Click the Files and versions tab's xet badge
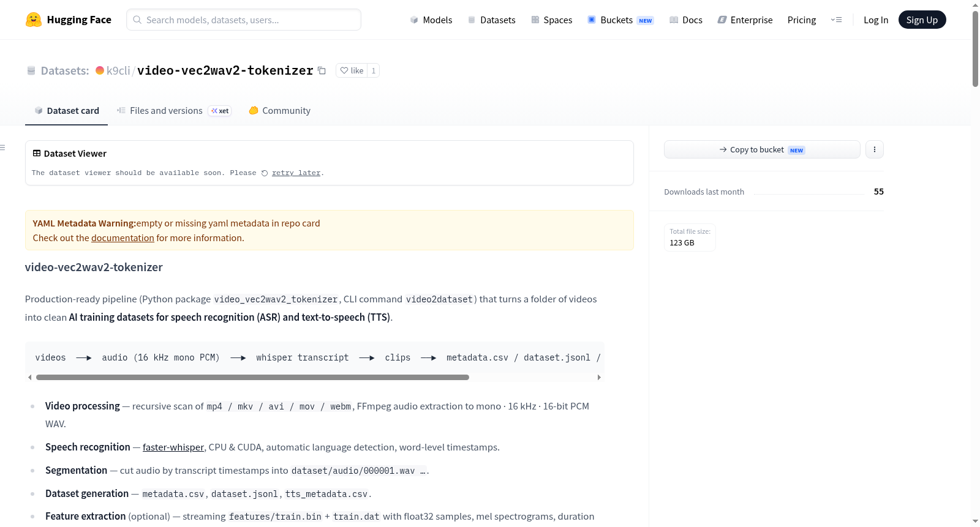Image resolution: width=980 pixels, height=527 pixels. pyautogui.click(x=220, y=111)
